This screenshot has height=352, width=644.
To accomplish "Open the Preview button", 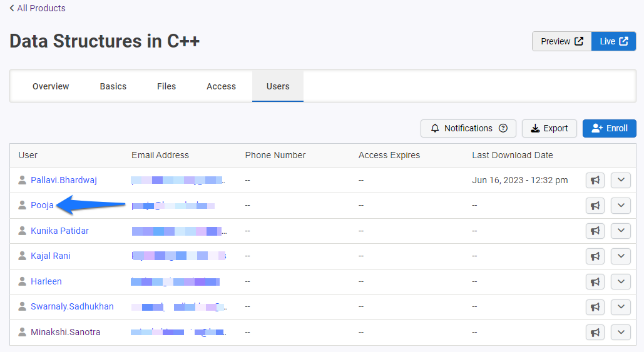I will pyautogui.click(x=561, y=41).
